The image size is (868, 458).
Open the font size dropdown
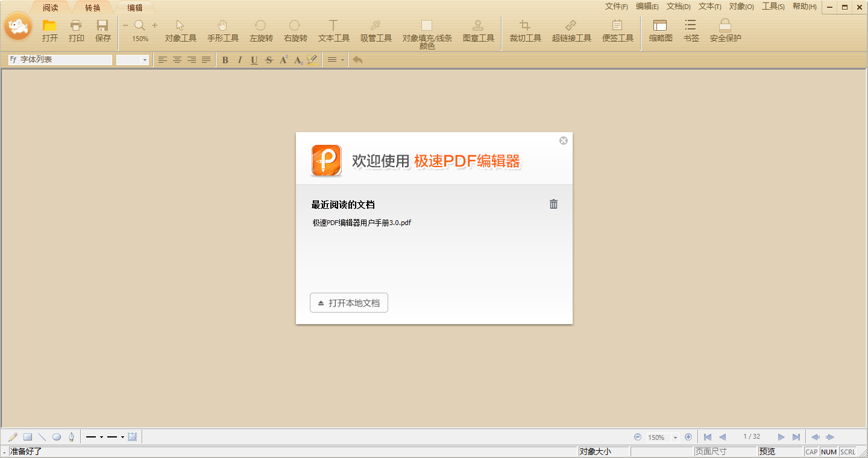point(144,60)
